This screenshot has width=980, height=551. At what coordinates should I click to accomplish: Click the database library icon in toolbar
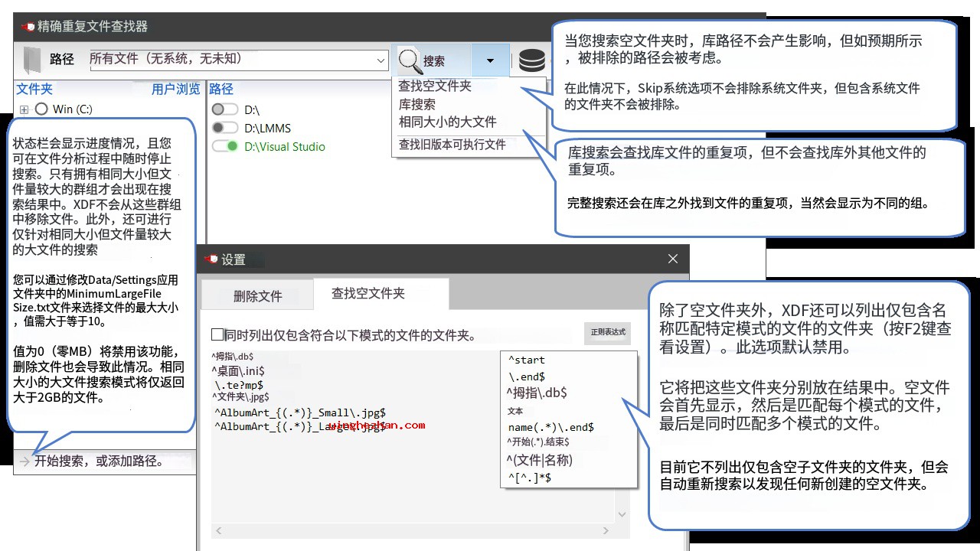[x=532, y=60]
